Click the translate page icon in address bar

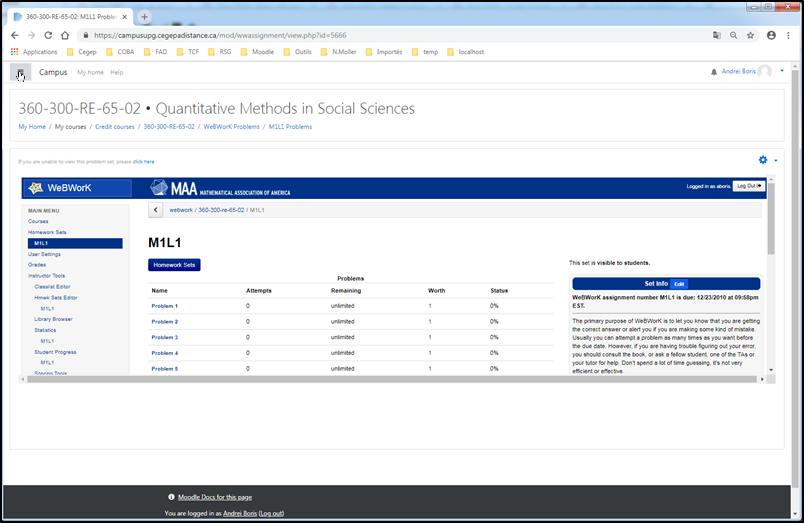tap(716, 35)
